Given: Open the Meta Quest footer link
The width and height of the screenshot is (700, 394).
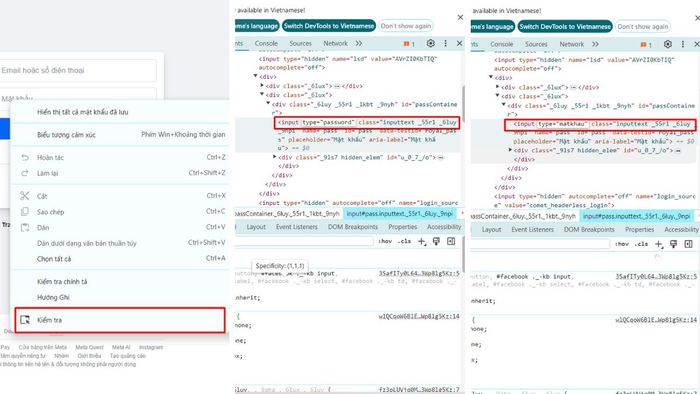Looking at the screenshot, I should click(x=89, y=347).
